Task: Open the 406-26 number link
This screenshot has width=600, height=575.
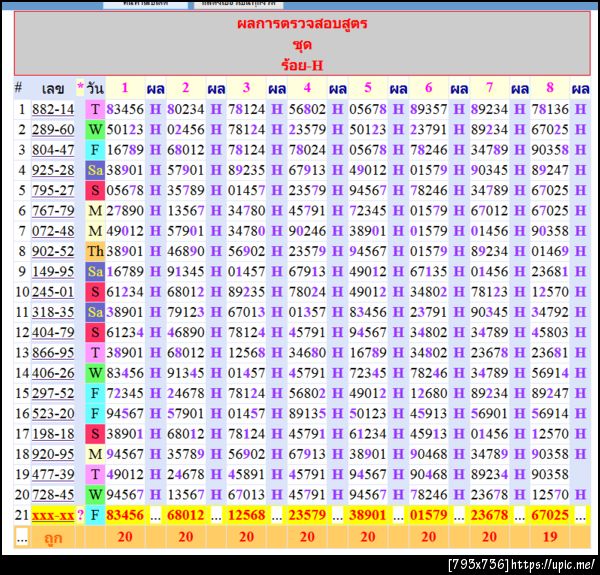Action: (53, 373)
